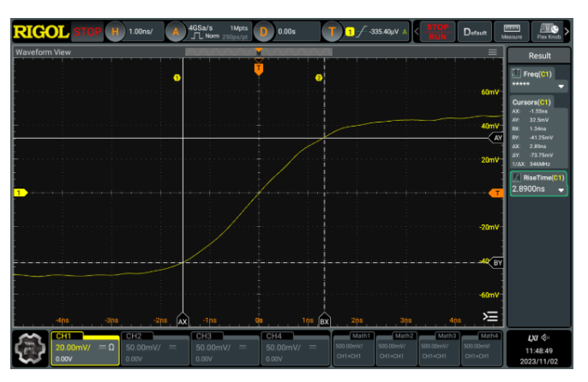Viewport: 588px width, 382px height.
Task: Click the 1.00ns/ horizontal timebase value
Action: pos(141,32)
